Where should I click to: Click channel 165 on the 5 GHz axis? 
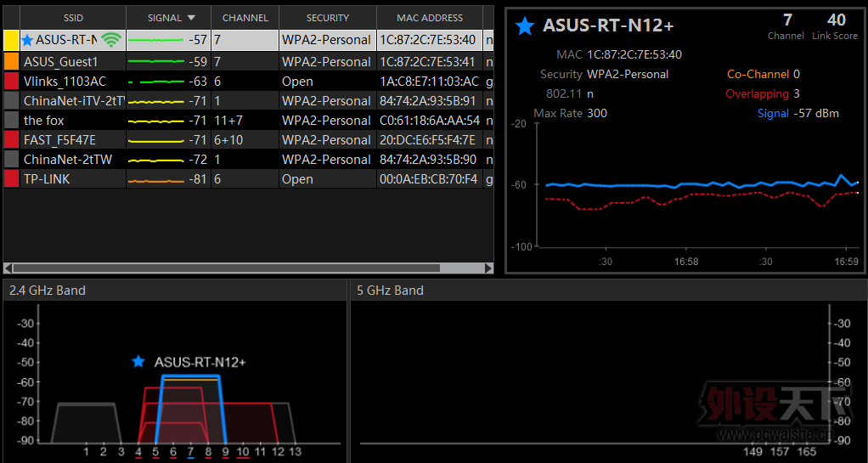806,453
